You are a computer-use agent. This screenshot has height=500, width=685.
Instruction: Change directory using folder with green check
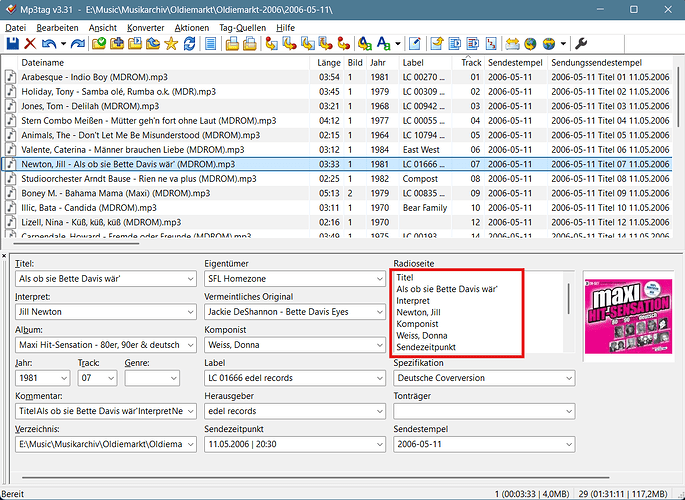(99, 44)
